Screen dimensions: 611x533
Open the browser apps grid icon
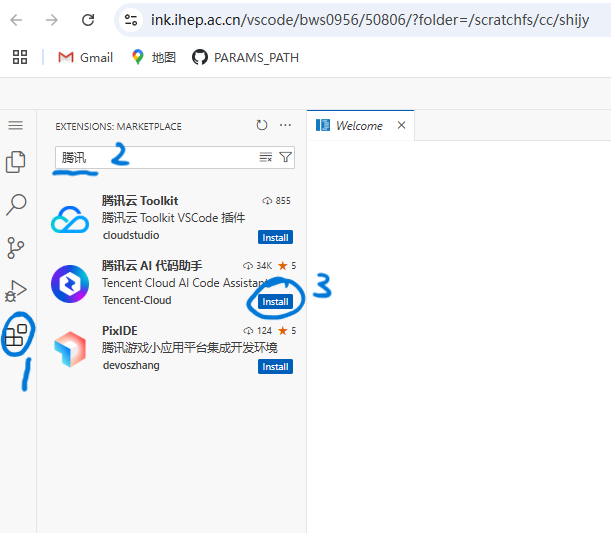click(20, 57)
